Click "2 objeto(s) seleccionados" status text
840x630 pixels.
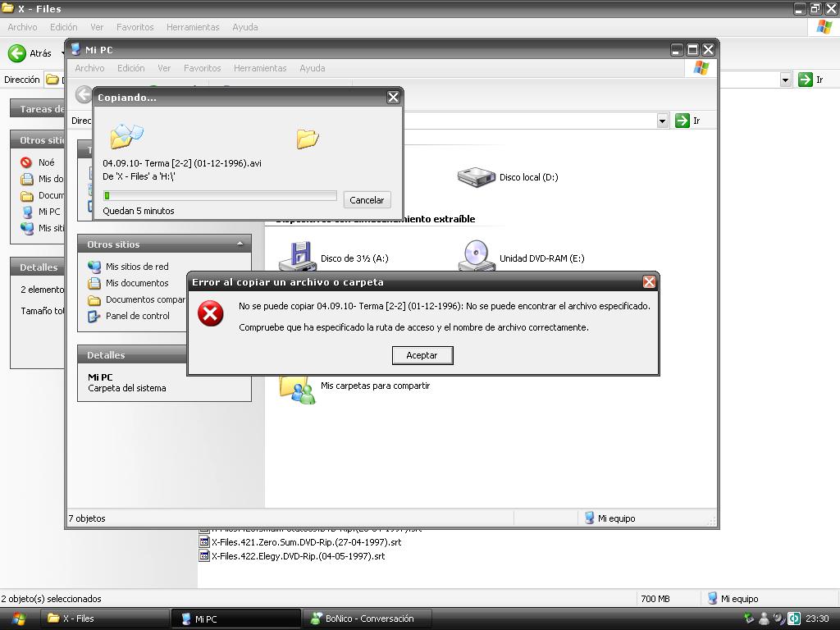coord(51,599)
